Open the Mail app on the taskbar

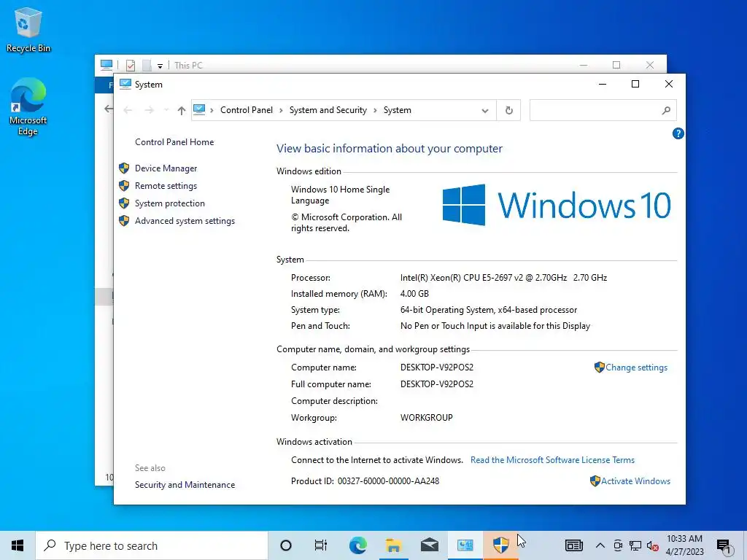430,545
